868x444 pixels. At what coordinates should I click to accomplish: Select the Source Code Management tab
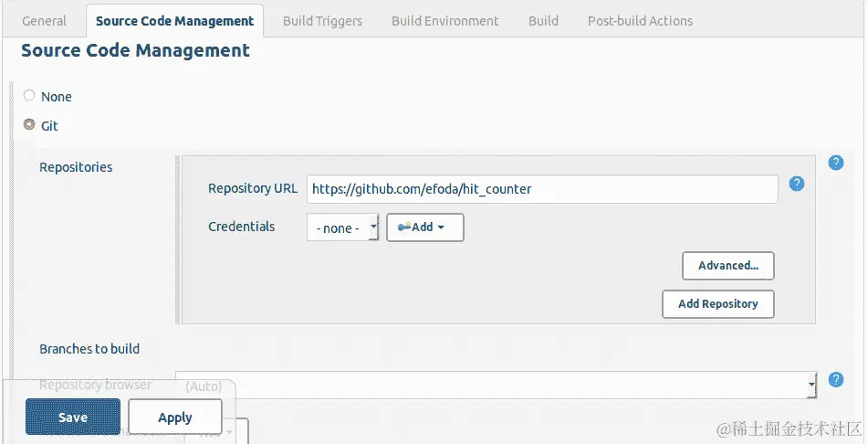click(174, 21)
